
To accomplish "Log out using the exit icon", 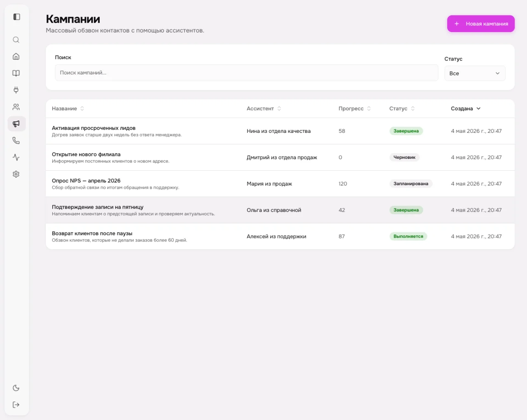I will pyautogui.click(x=16, y=405).
